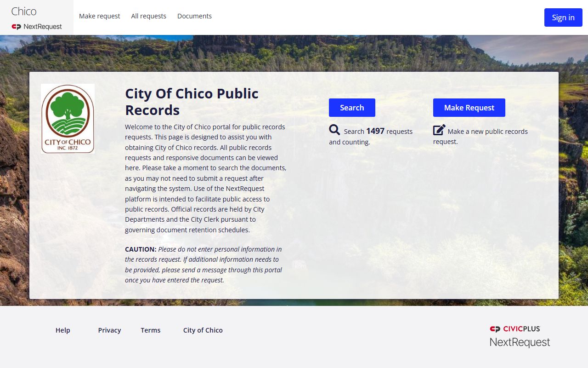The image size is (588, 368).
Task: Click the Chico site title
Action: coord(24,11)
